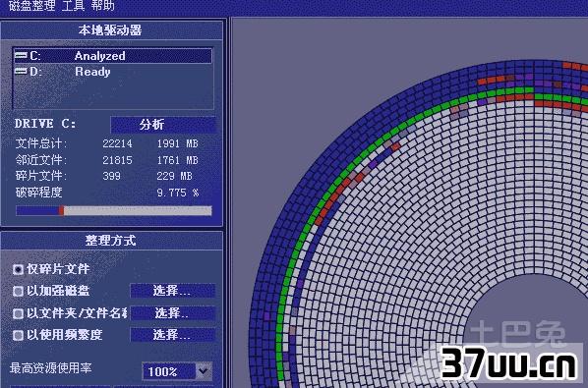This screenshot has width=588, height=388.
Task: Click the 分析 analyze button
Action: pos(163,125)
